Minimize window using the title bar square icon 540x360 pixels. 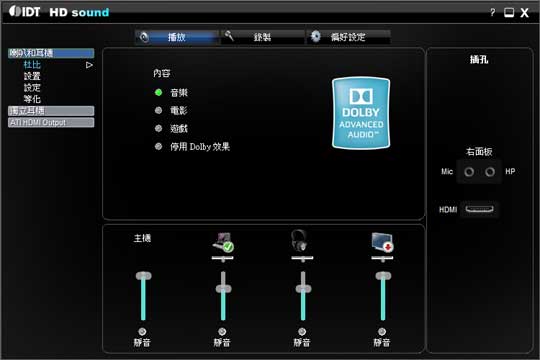coord(509,13)
